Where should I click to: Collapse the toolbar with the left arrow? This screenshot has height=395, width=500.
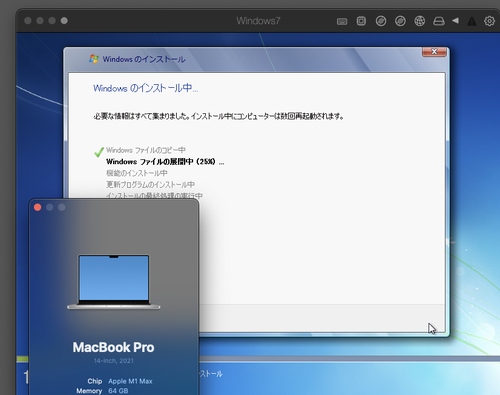455,21
